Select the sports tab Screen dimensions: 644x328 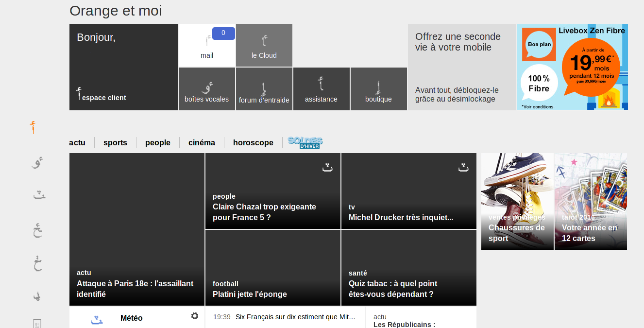115,142
